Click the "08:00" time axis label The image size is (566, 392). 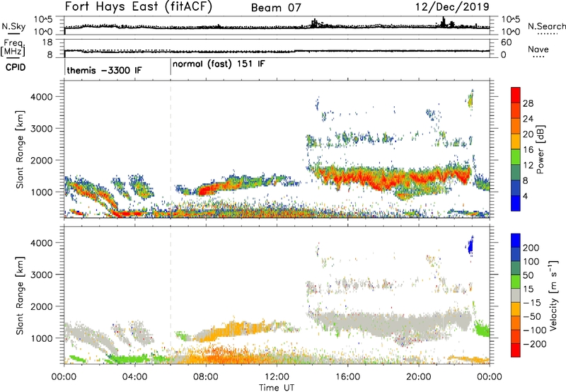pos(206,377)
